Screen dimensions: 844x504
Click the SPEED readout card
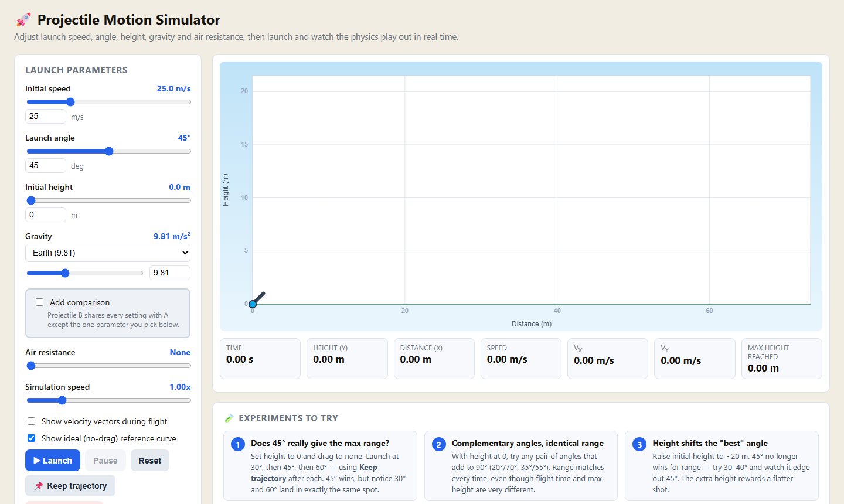tap(521, 359)
